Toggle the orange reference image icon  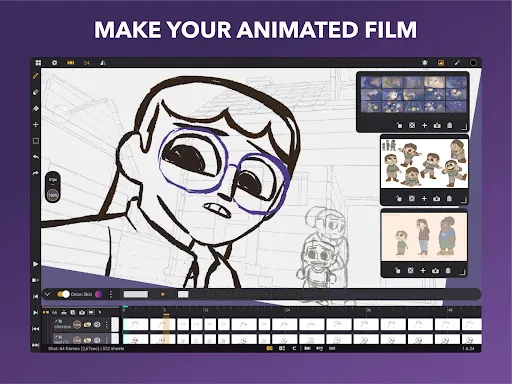point(441,63)
